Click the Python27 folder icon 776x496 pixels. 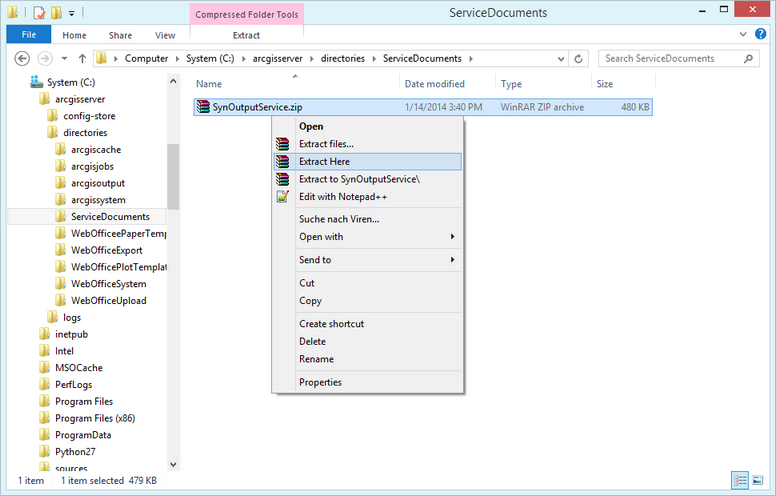pyautogui.click(x=45, y=451)
